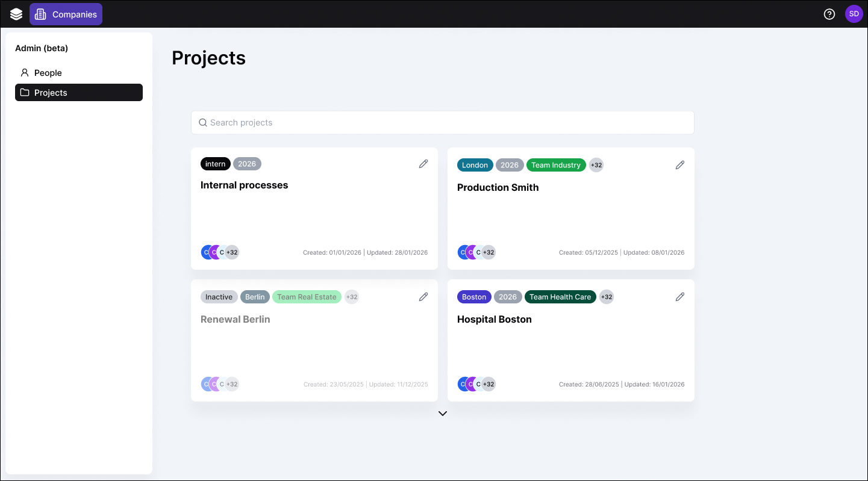Edit the Internal processes project via pencil icon
The width and height of the screenshot is (868, 481).
click(423, 164)
